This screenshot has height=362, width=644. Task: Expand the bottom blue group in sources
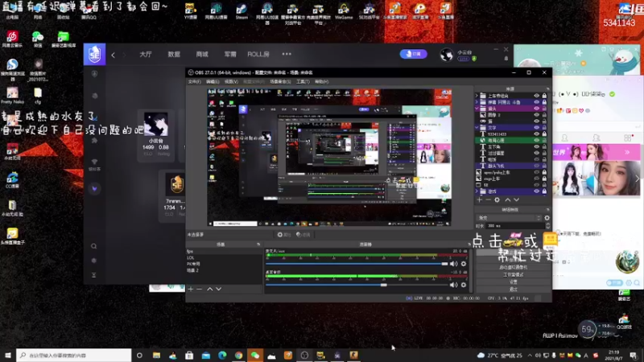pos(477,191)
